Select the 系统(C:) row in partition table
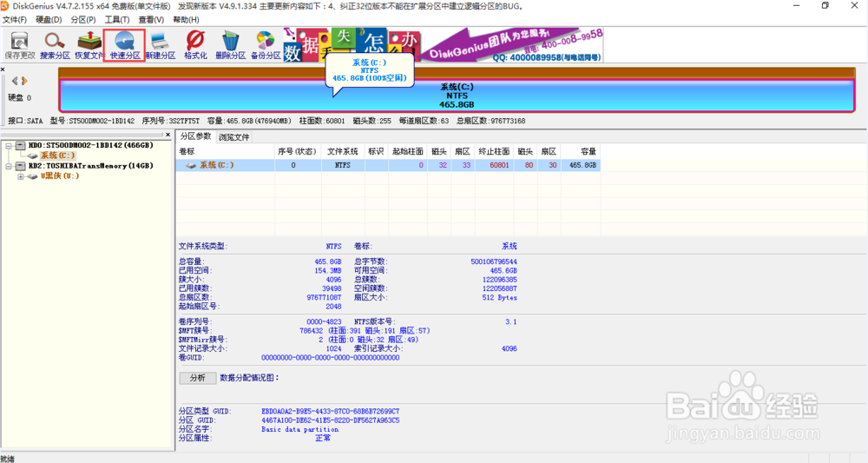 (x=388, y=165)
